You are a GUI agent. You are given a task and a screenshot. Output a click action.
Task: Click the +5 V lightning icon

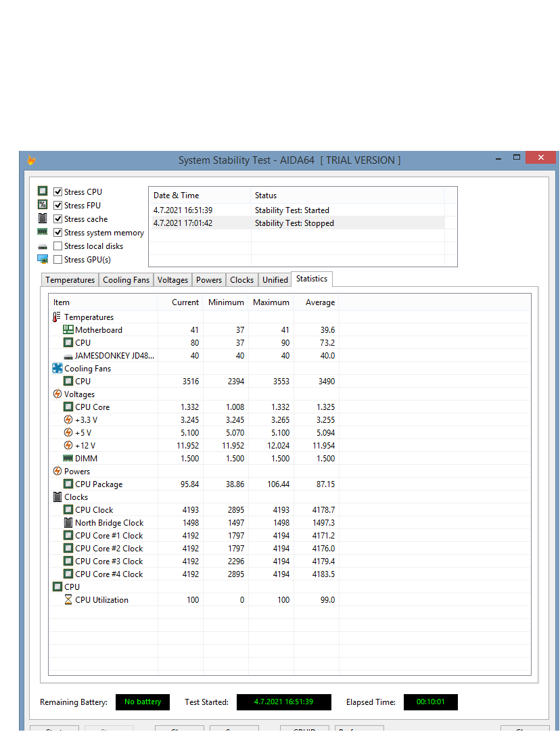(68, 432)
